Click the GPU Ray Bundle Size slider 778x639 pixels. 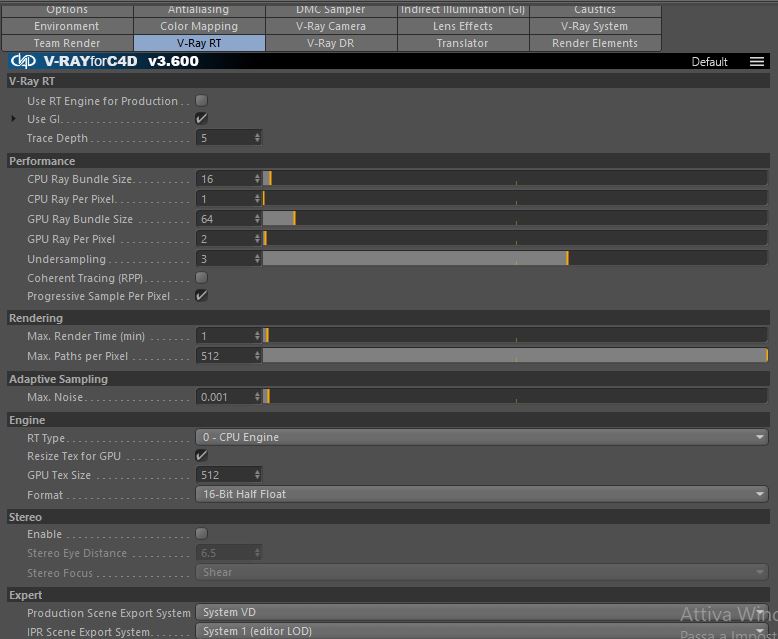tap(515, 218)
